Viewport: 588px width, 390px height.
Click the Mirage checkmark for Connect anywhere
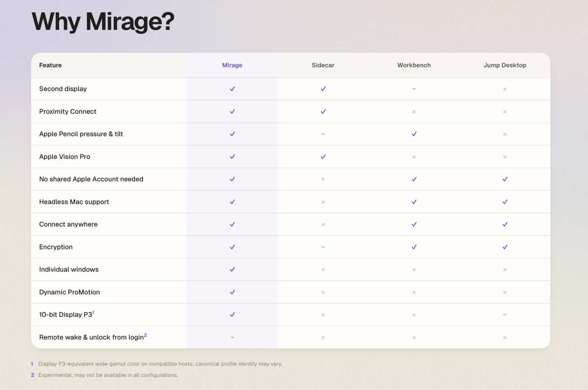(x=232, y=224)
